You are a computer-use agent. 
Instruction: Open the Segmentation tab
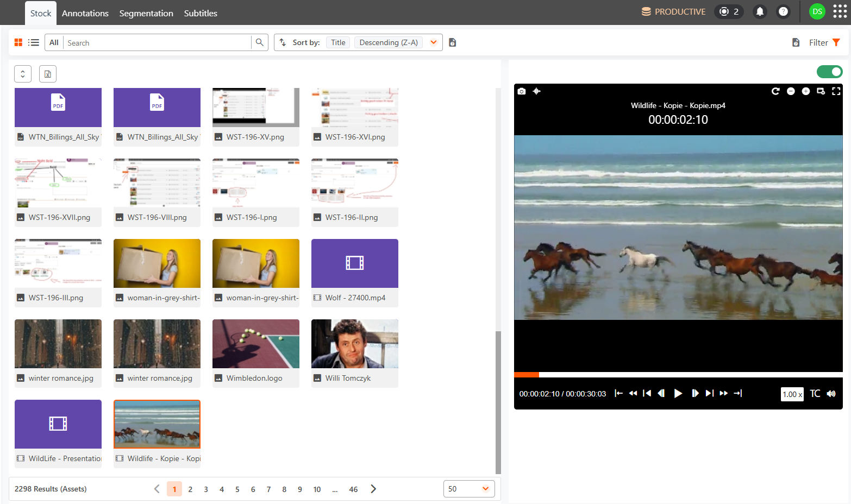(x=146, y=13)
